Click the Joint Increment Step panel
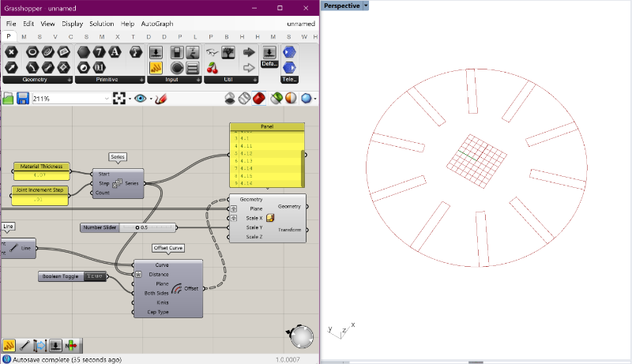This screenshot has width=632, height=364. tap(39, 195)
